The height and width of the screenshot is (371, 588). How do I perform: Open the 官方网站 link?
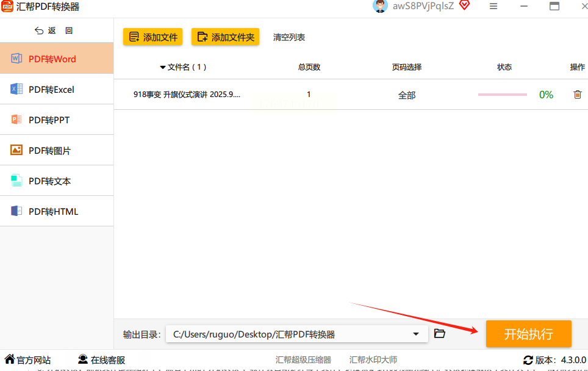point(27,360)
